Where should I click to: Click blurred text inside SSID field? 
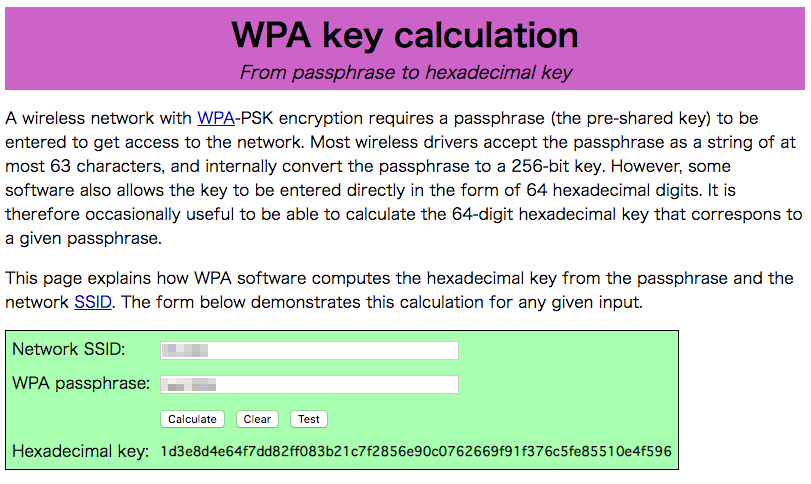coord(185,351)
